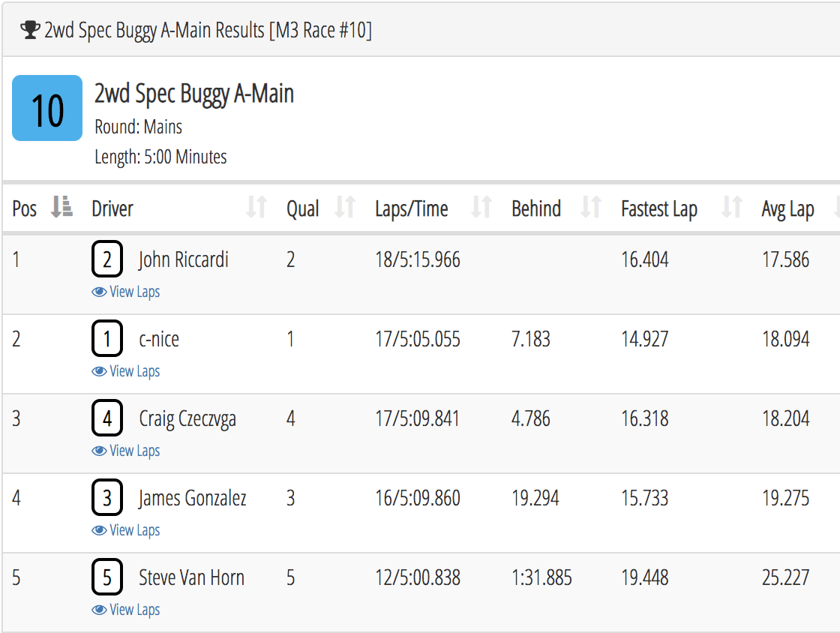This screenshot has width=840, height=633.
Task: Click car number 3 badge for James Gonzalez
Action: click(107, 498)
